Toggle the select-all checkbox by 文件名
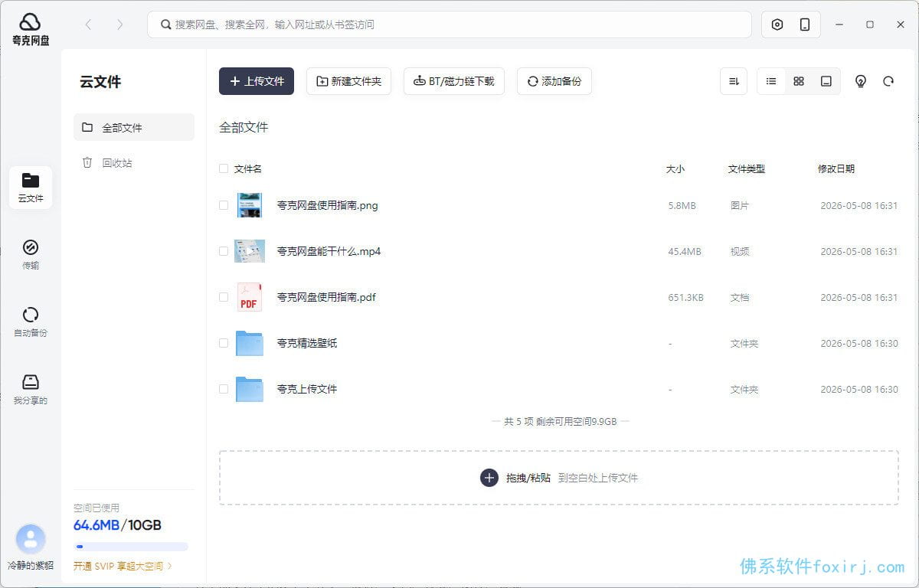 224,168
